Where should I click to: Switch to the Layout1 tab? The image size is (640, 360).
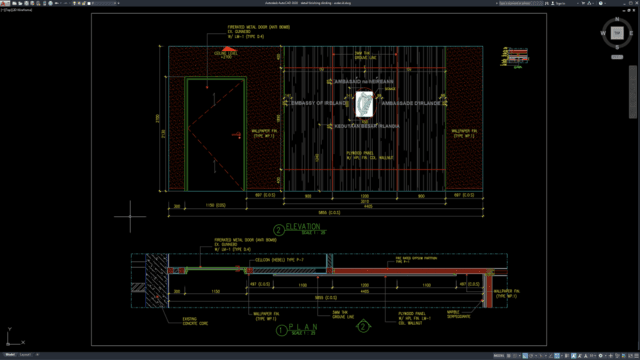click(25, 355)
